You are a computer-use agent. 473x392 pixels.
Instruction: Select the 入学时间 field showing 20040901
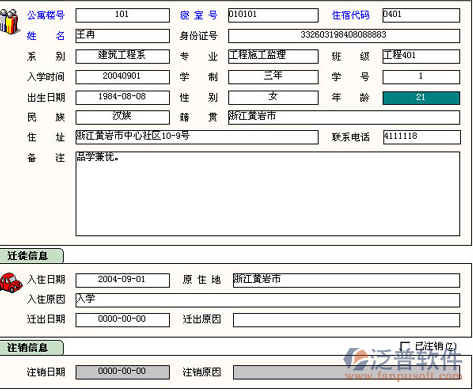(122, 77)
